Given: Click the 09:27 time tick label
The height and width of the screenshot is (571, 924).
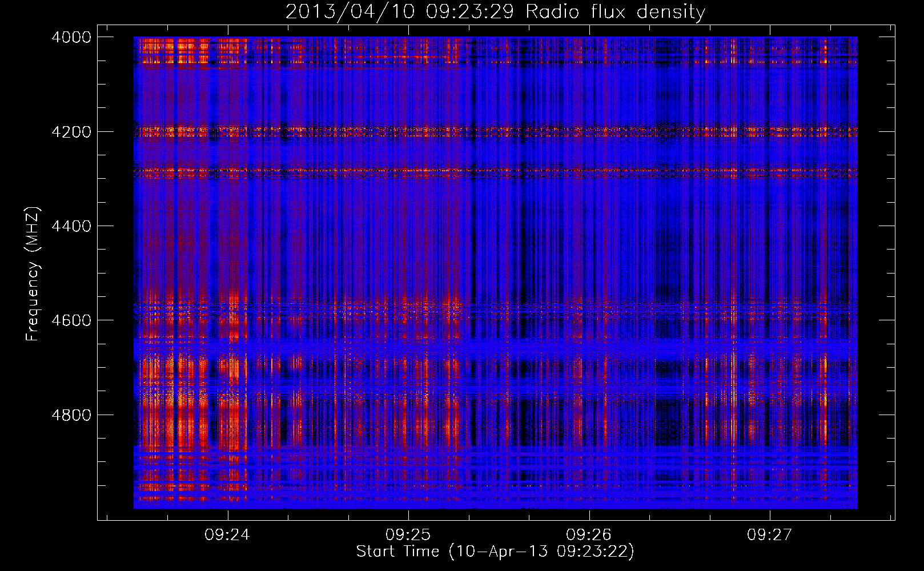Looking at the screenshot, I should point(769,534).
